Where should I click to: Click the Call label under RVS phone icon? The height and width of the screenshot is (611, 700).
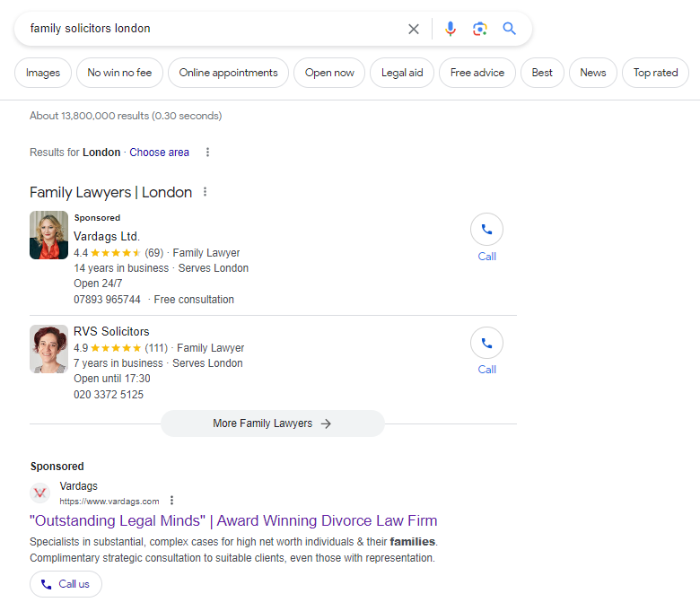click(486, 370)
